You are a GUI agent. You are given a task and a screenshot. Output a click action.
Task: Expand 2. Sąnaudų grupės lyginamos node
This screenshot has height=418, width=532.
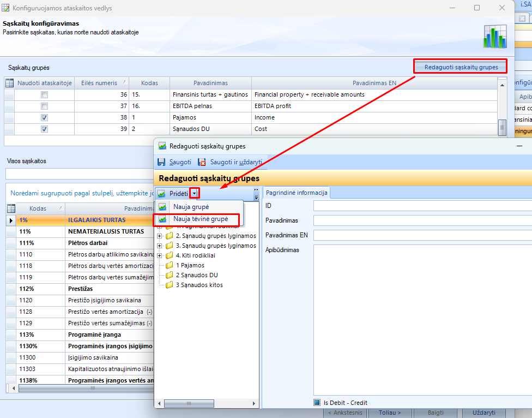click(x=160, y=236)
